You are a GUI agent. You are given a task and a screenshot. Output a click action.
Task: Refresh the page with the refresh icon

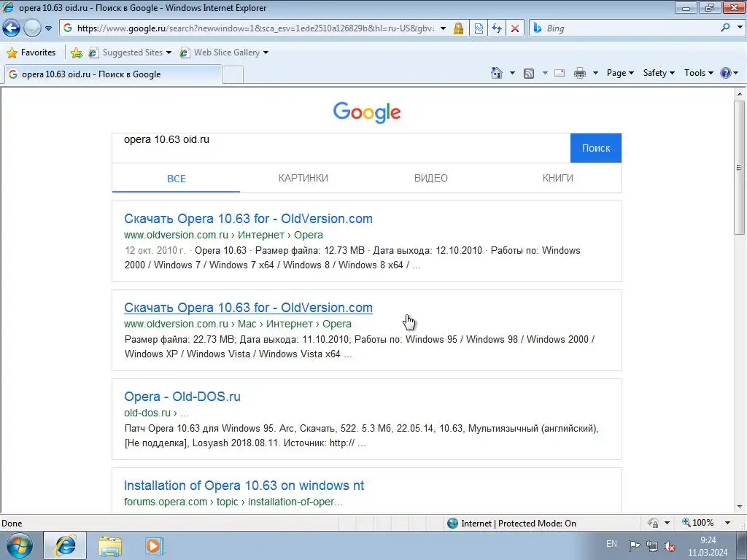pyautogui.click(x=497, y=28)
